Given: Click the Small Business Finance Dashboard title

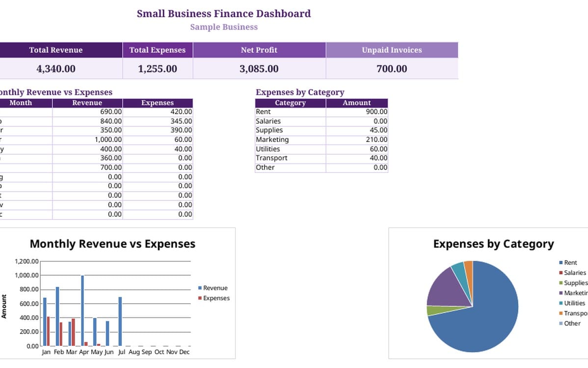Looking at the screenshot, I should [223, 14].
